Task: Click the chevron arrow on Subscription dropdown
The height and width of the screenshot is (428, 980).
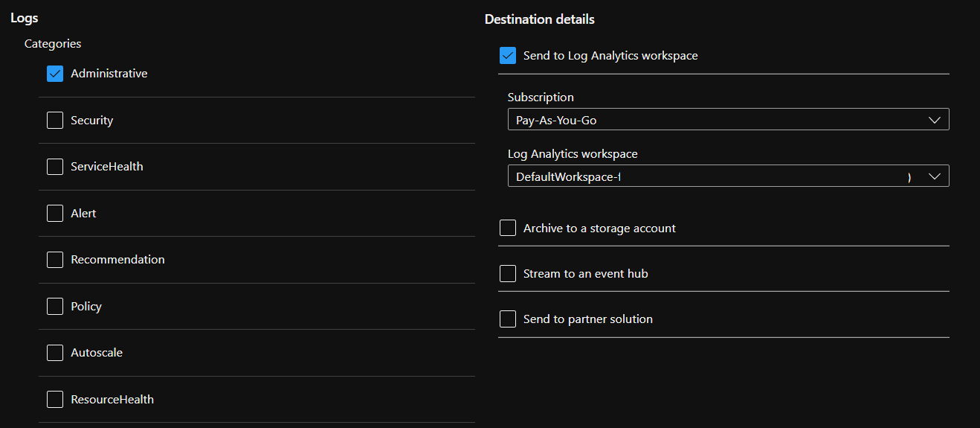Action: point(935,120)
